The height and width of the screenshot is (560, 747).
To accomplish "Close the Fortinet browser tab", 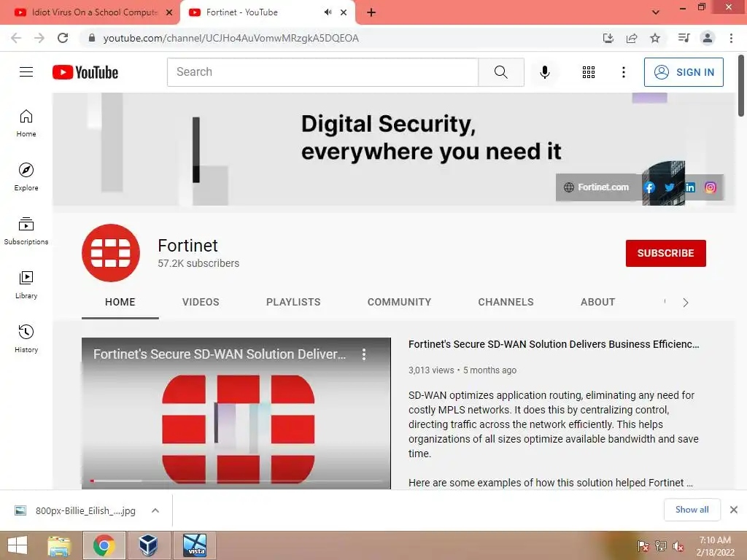I will (344, 12).
